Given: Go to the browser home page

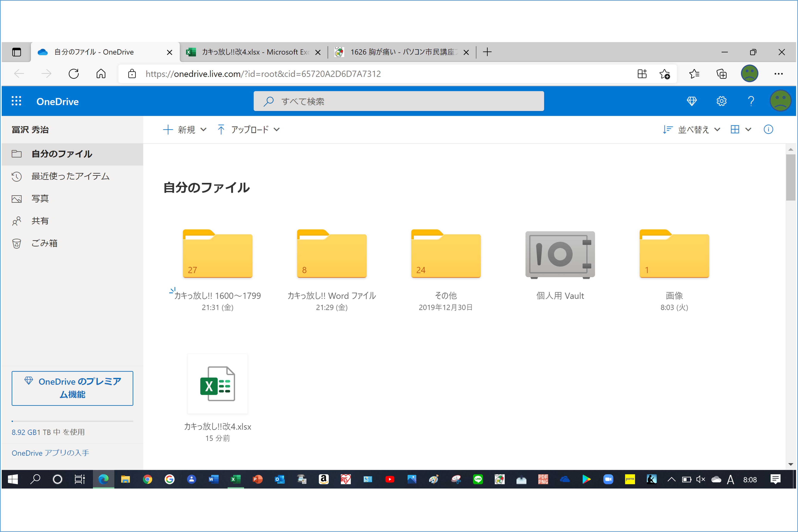Looking at the screenshot, I should [x=101, y=74].
